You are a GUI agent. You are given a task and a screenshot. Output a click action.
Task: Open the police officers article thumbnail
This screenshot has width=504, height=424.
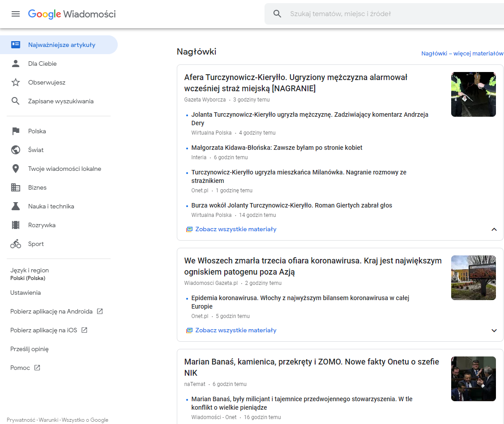tap(473, 94)
